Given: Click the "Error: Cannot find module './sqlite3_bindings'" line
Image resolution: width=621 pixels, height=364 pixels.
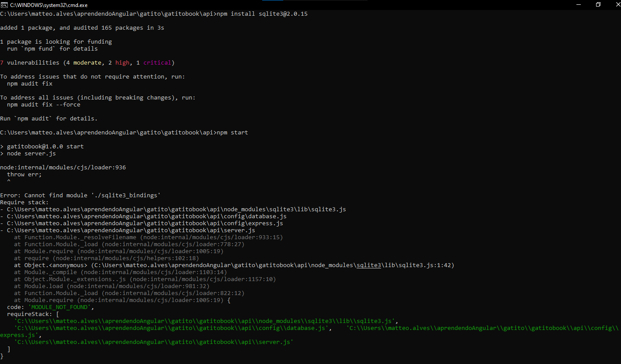Looking at the screenshot, I should (80, 196).
